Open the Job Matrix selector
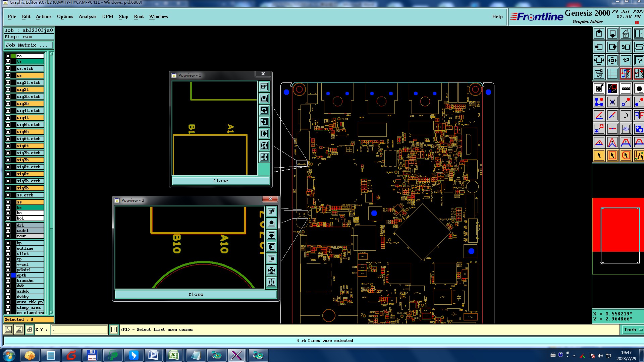 [x=29, y=45]
